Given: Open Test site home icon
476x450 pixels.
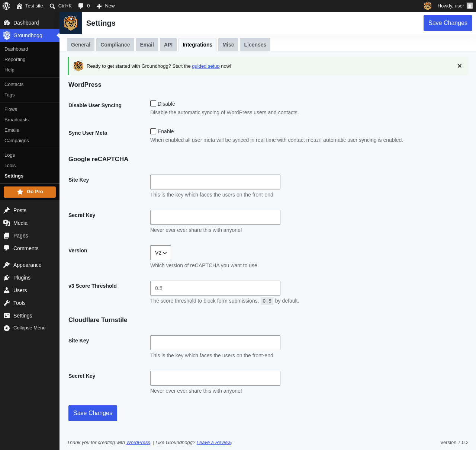Looking at the screenshot, I should (x=19, y=6).
